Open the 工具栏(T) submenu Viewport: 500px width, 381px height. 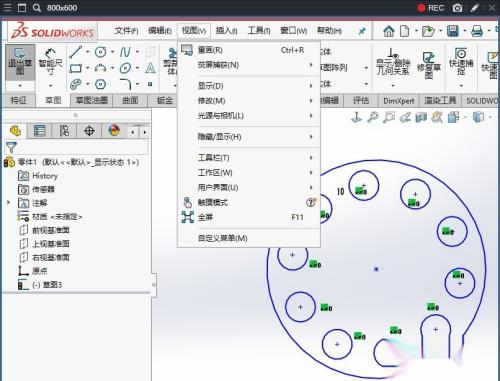pos(249,158)
